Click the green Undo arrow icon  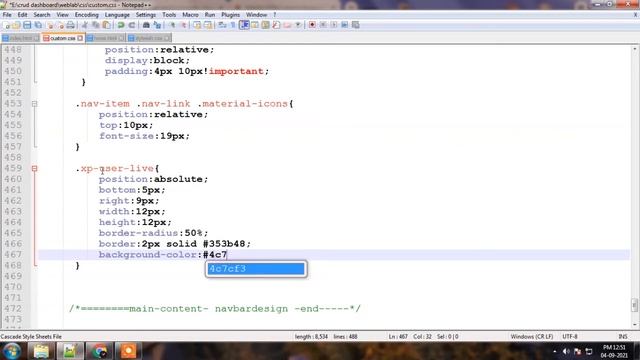121,25
